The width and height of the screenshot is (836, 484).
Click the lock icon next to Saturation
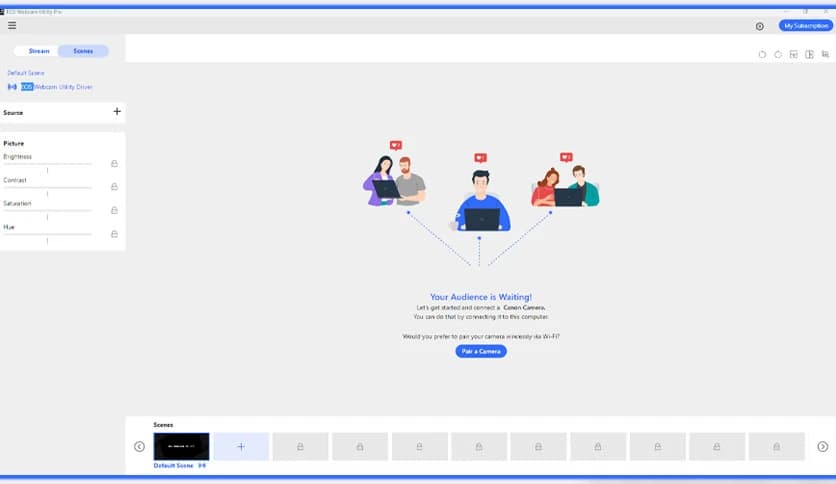click(x=114, y=211)
